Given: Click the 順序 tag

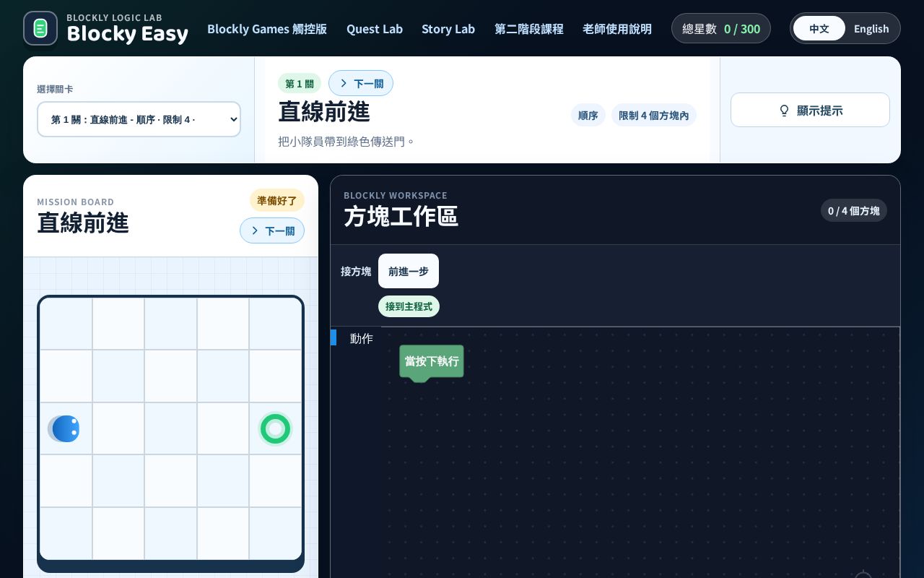Looking at the screenshot, I should [x=588, y=115].
